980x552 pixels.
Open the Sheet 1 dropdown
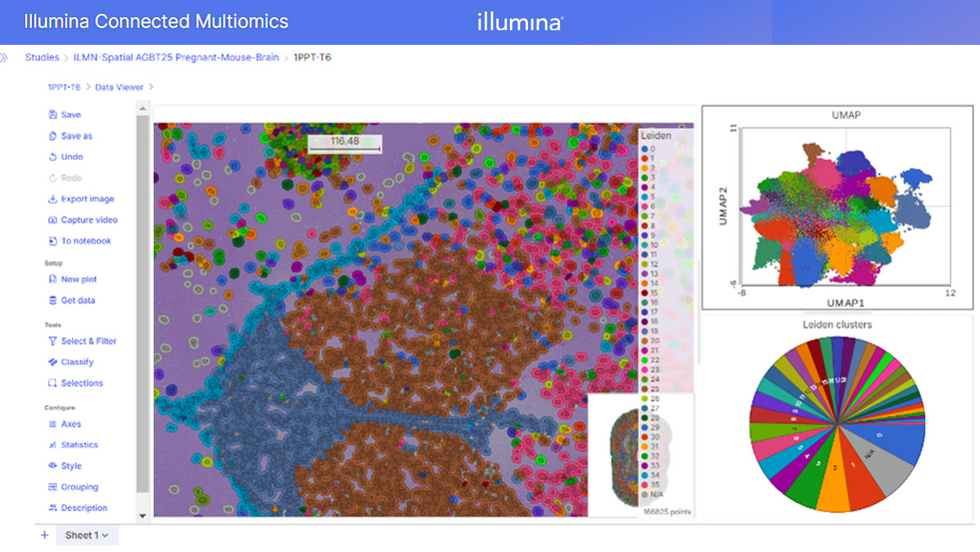point(88,536)
